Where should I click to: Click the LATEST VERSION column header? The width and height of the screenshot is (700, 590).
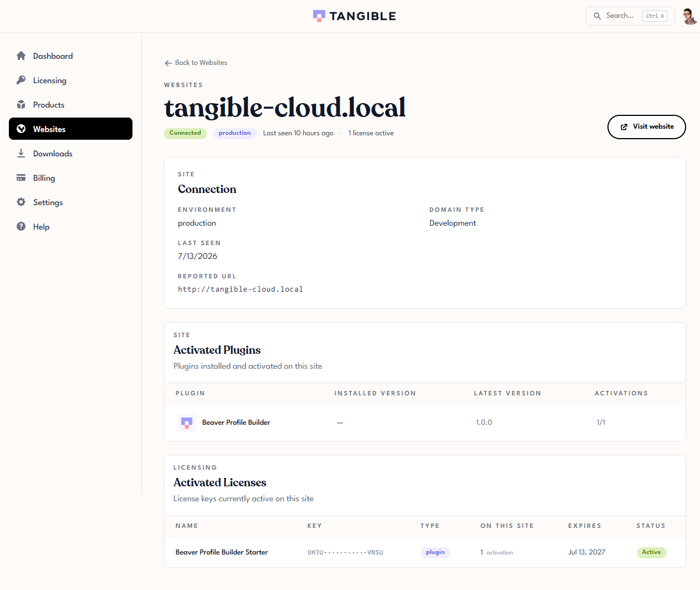tap(507, 393)
